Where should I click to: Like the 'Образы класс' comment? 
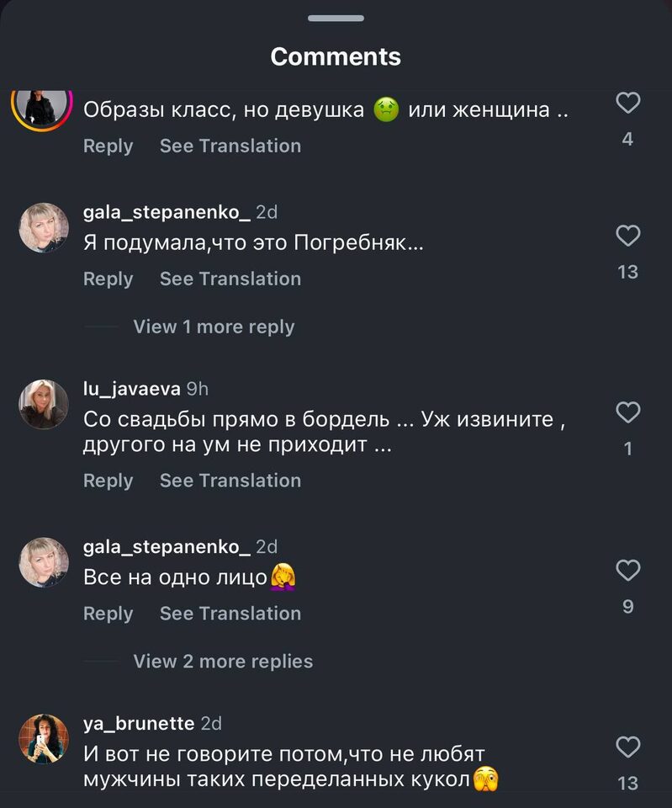coord(628,104)
